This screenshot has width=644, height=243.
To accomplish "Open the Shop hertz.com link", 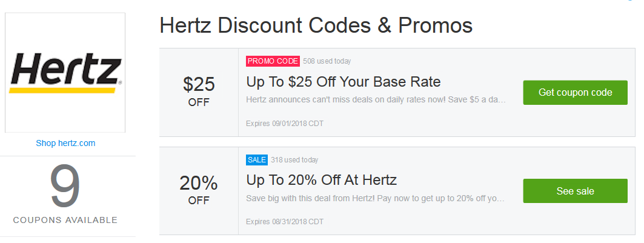I will coord(65,143).
